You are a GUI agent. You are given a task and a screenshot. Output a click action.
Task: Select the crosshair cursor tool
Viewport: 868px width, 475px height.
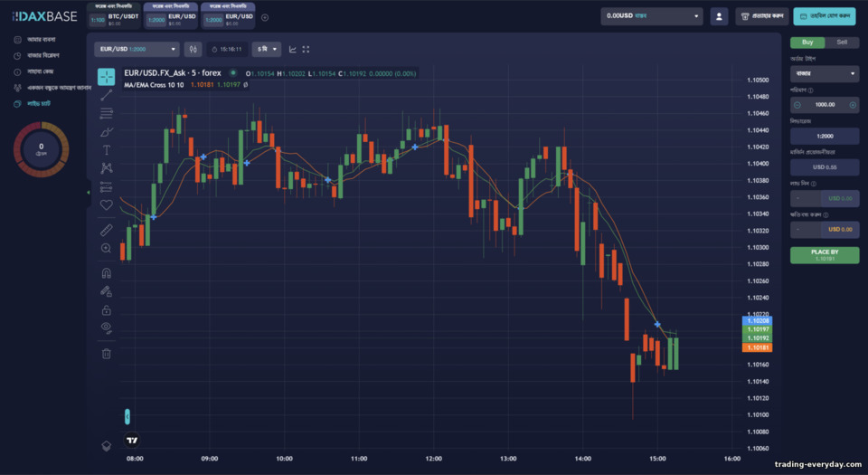[x=107, y=76]
